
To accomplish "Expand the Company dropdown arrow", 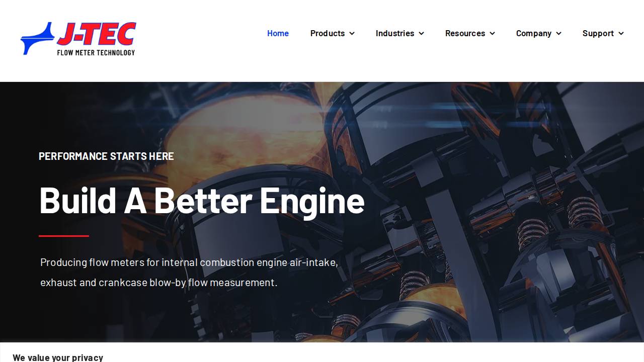I will tap(559, 34).
